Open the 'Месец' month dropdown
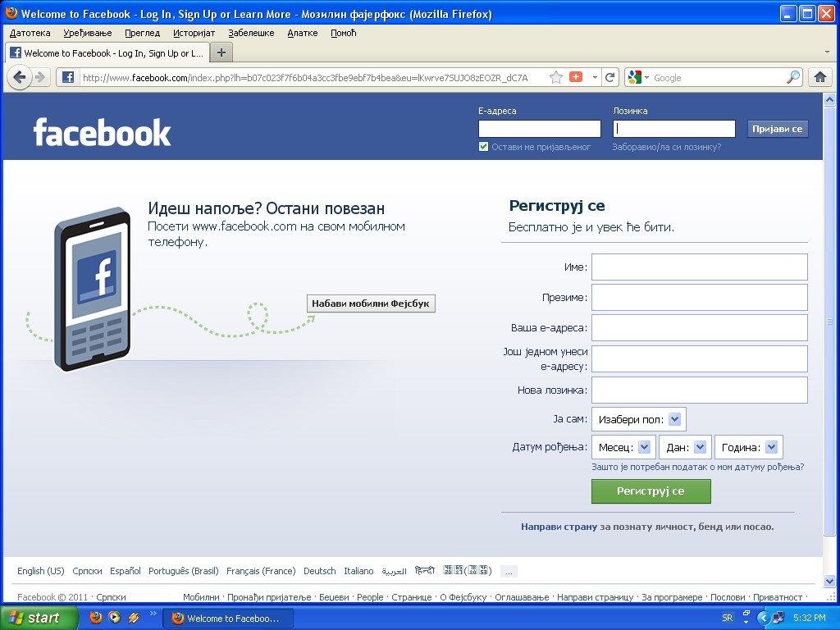 click(623, 447)
